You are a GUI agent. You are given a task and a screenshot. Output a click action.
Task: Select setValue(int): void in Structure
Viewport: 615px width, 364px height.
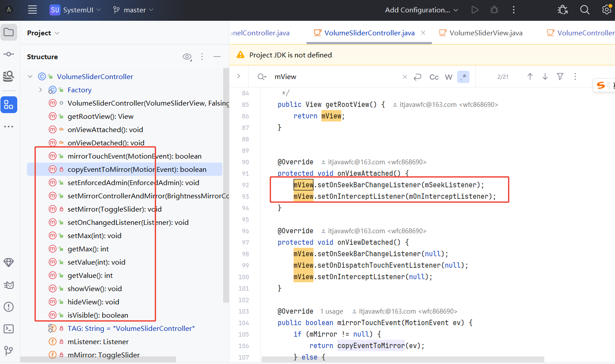tap(96, 262)
